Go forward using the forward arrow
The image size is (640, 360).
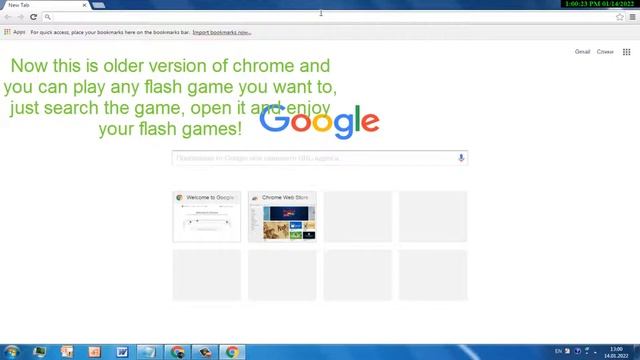pyautogui.click(x=20, y=17)
